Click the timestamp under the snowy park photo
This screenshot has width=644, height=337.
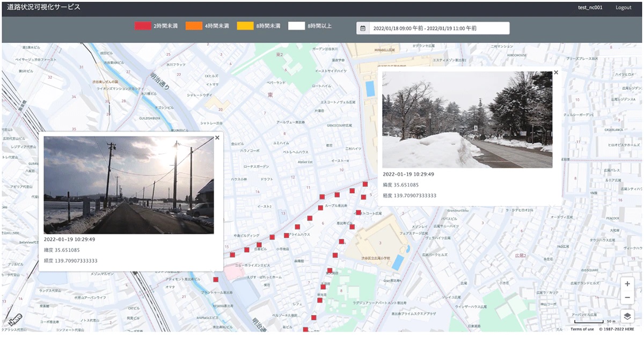[x=408, y=174]
